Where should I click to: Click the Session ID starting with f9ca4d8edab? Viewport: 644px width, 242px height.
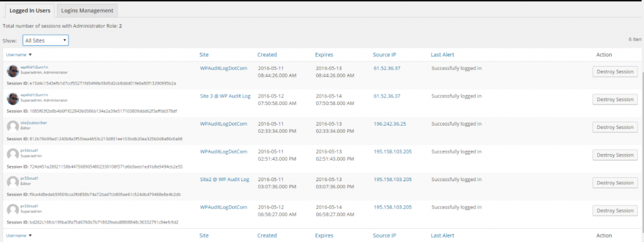pos(105,194)
